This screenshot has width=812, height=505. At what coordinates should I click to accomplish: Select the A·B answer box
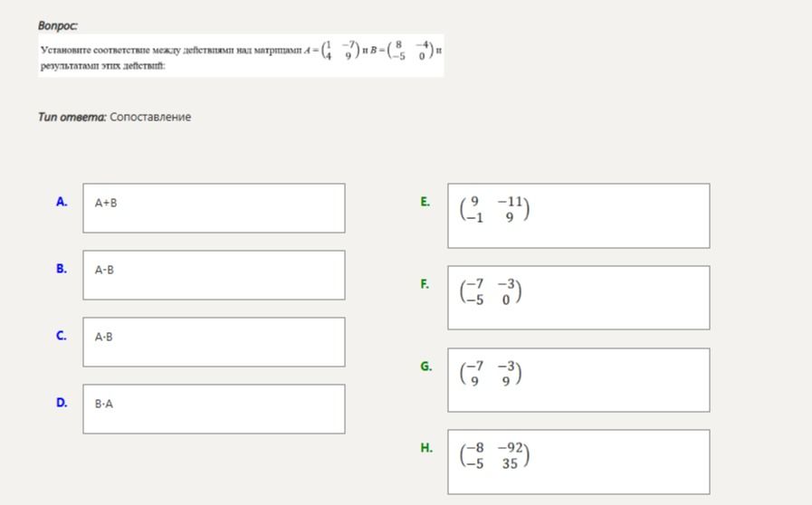coord(214,342)
